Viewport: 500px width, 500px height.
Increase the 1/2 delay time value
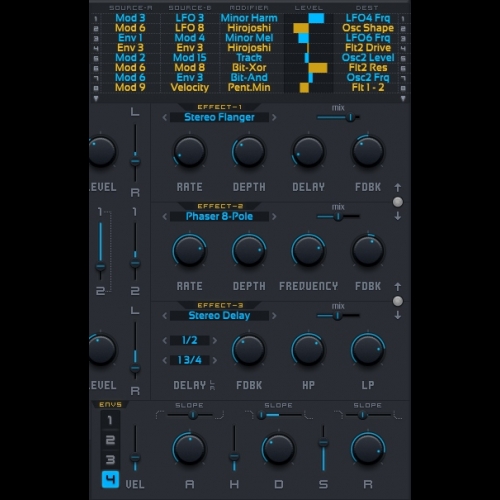coord(215,340)
